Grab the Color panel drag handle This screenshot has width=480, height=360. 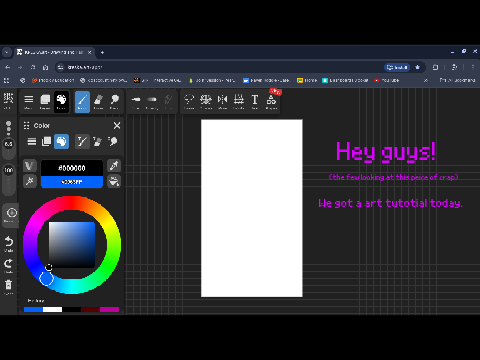coord(27,126)
